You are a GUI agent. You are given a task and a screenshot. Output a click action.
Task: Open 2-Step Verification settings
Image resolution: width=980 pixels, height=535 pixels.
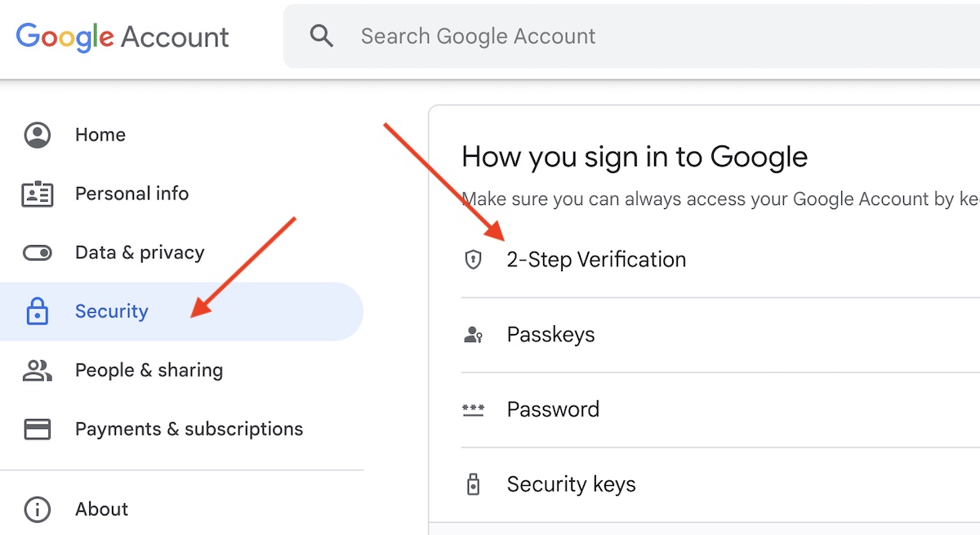(596, 260)
